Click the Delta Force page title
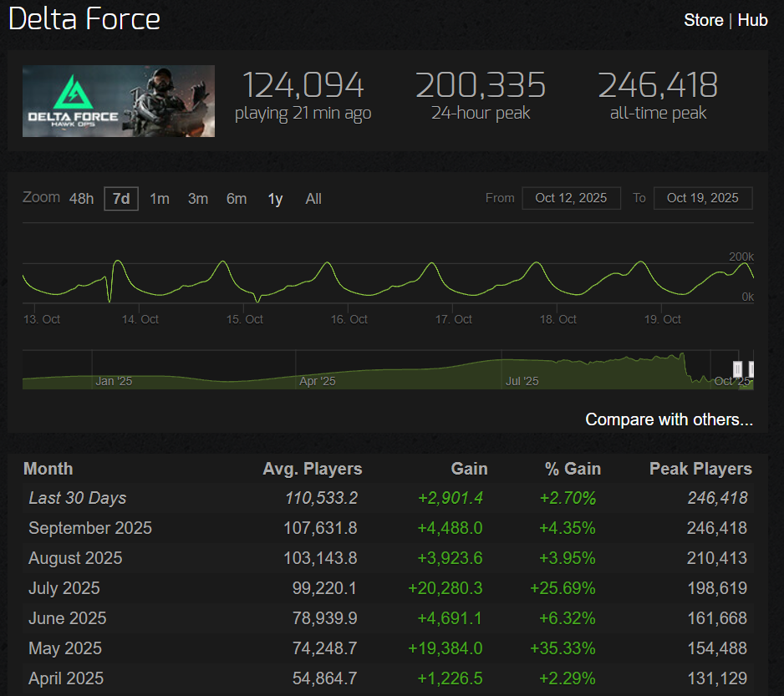Image resolution: width=784 pixels, height=696 pixels. (84, 20)
